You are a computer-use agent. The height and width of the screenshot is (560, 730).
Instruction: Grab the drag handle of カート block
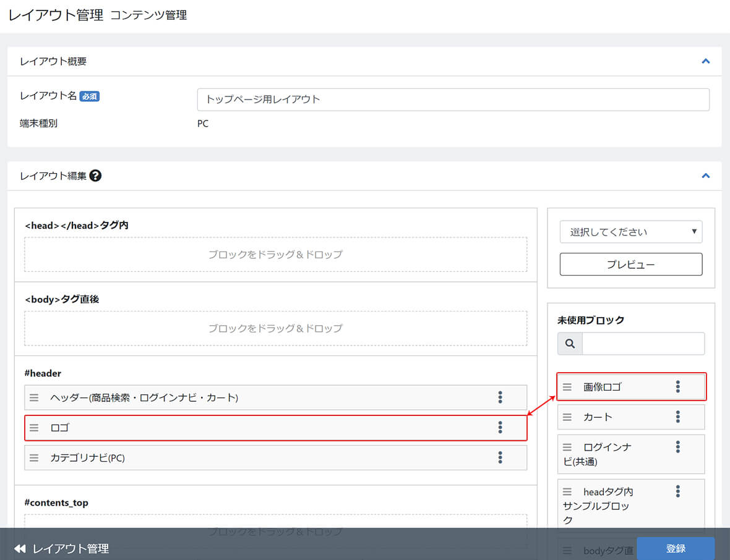(x=567, y=417)
